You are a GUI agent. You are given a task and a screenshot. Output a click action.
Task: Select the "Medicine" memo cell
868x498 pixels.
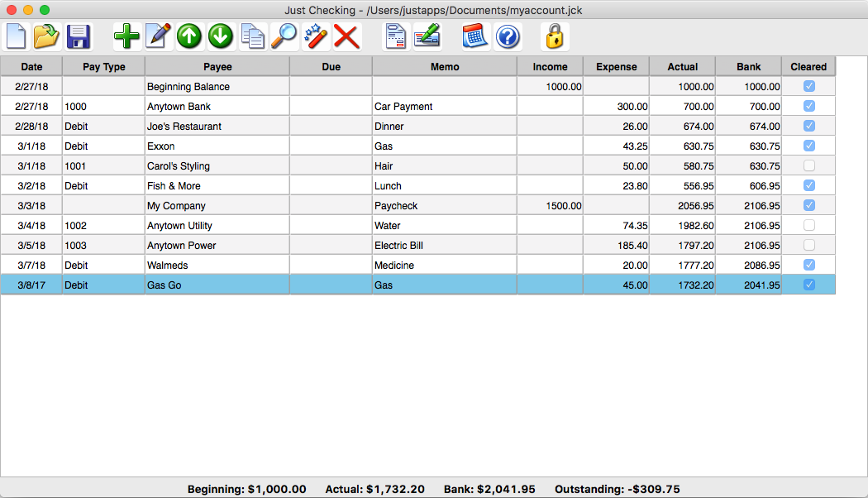click(x=445, y=266)
